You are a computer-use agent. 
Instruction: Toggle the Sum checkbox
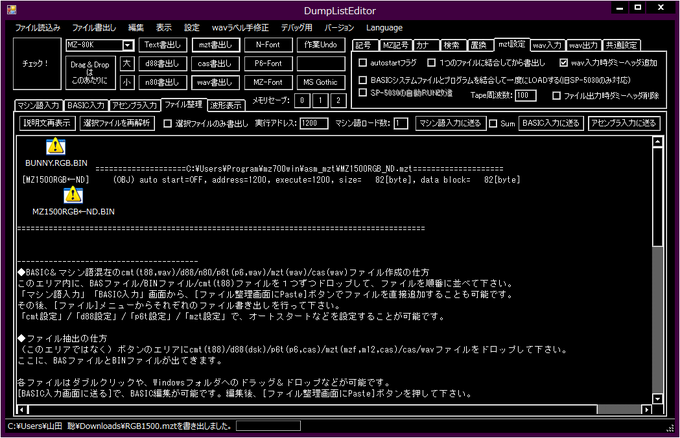coord(493,124)
